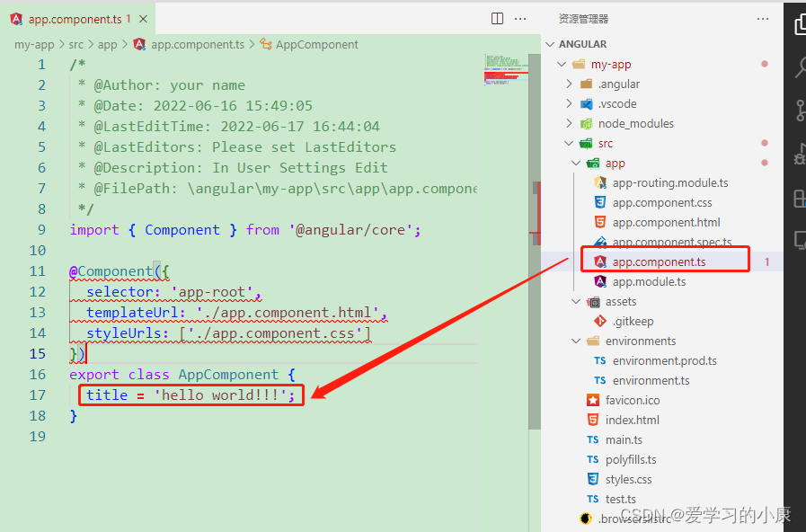This screenshot has height=532, width=806.
Task: Expand the .angular folder
Action: click(569, 84)
